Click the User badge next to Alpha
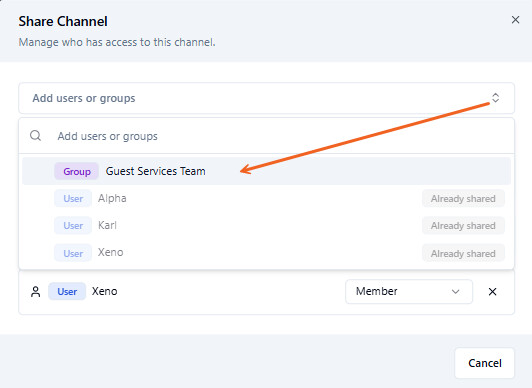 [73, 198]
